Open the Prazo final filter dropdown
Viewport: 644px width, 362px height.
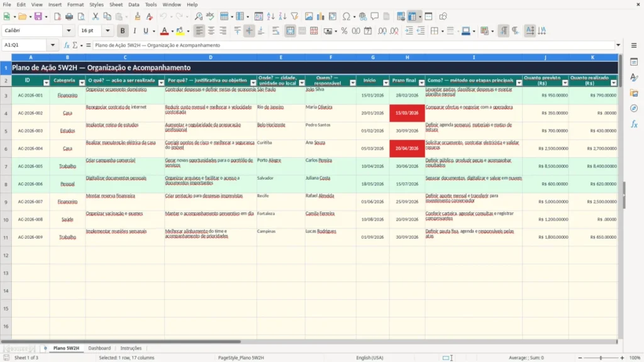click(421, 83)
